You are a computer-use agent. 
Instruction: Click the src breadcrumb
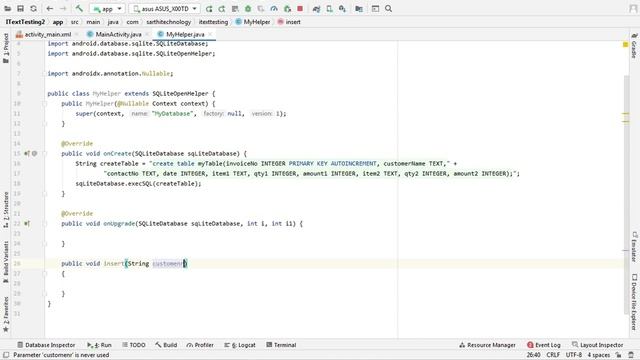point(75,22)
